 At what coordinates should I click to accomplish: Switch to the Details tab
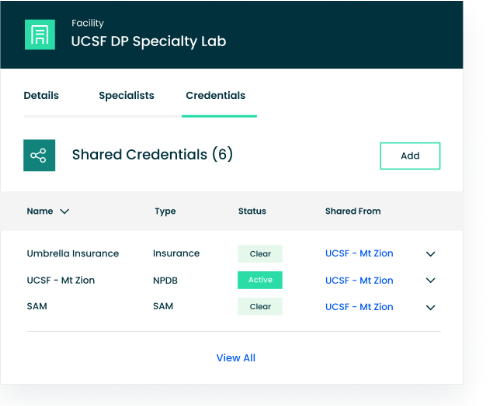tap(41, 96)
